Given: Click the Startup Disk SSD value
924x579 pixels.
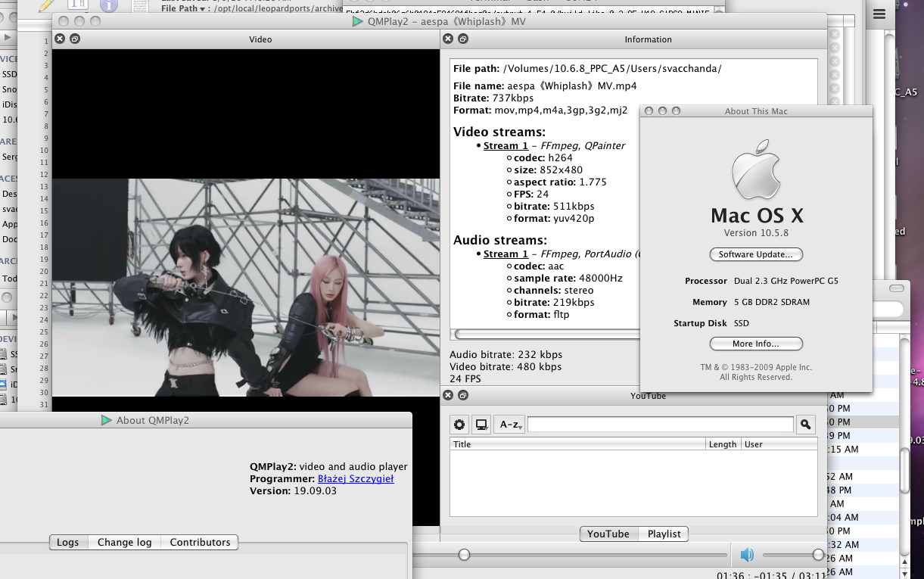Looking at the screenshot, I should (742, 323).
